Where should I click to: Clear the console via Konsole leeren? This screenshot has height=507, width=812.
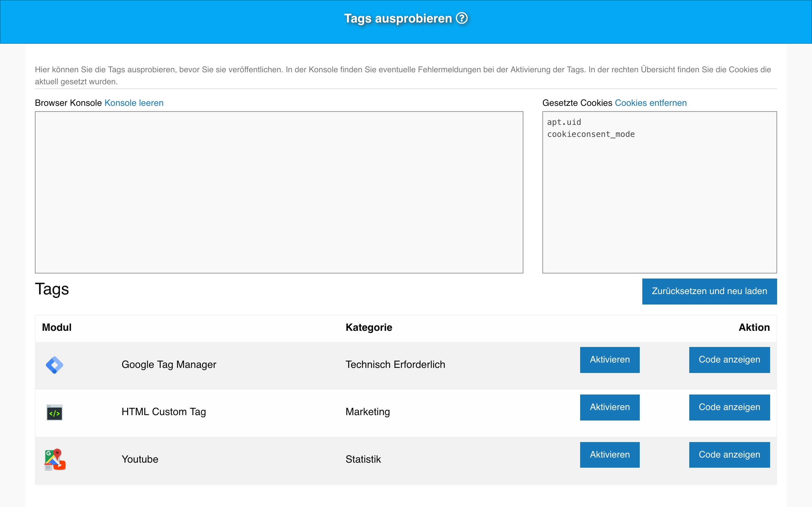tap(134, 103)
